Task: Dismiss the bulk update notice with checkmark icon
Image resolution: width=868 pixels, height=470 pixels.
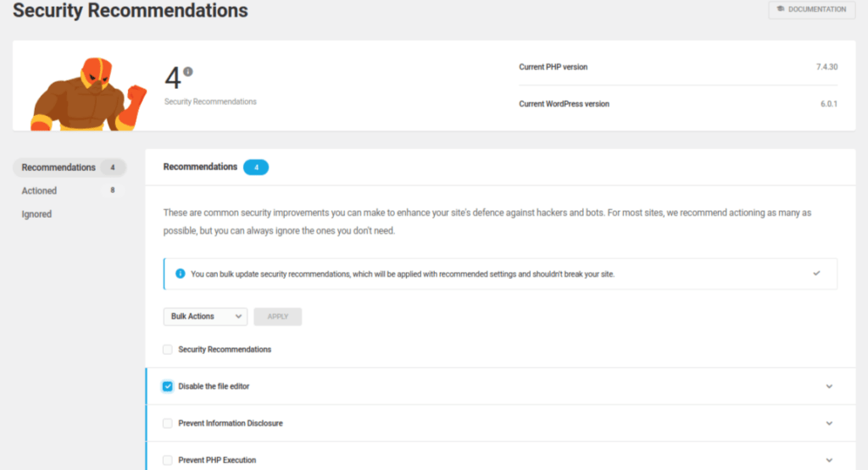Action: pyautogui.click(x=816, y=274)
